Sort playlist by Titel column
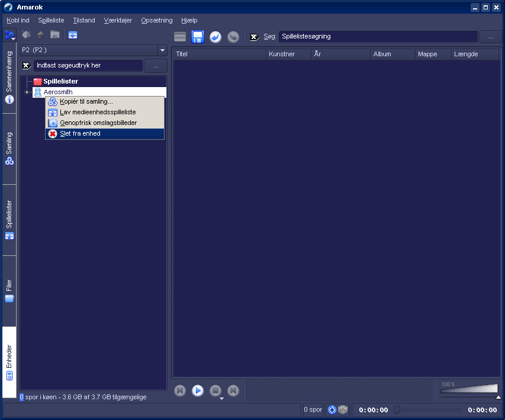This screenshot has height=420, width=505. 220,54
